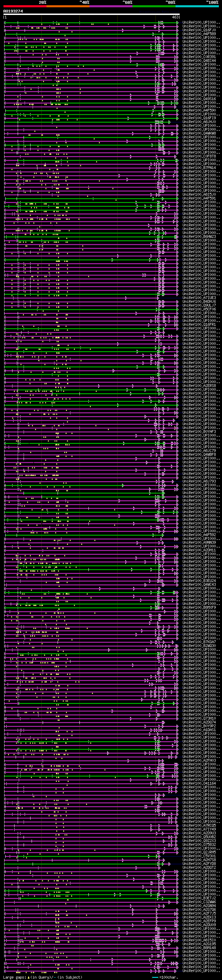Select the UniRef100_A1DAS1 label
This screenshot has width=222, height=980.
tap(199, 730)
